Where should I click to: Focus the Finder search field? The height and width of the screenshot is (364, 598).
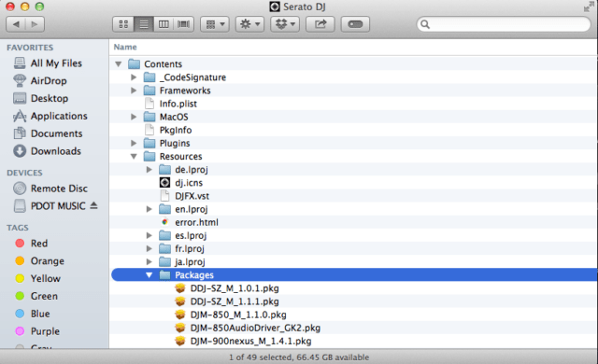coord(504,24)
